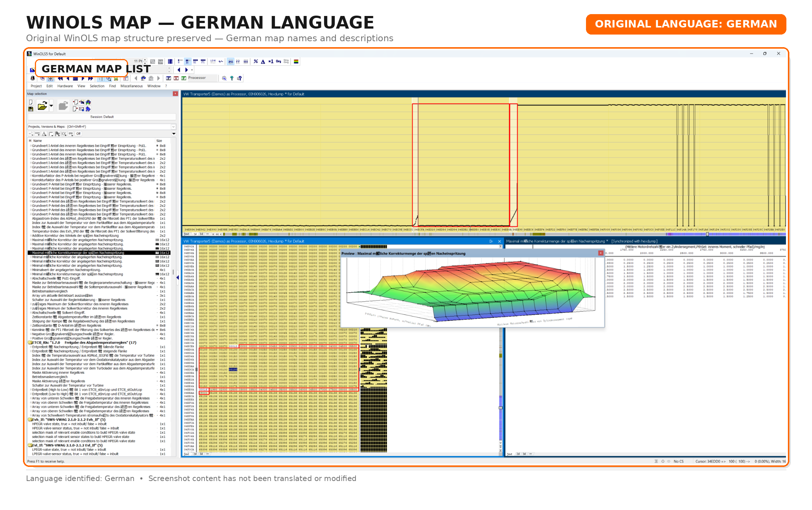This screenshot has height=510, width=812.
Task: Switch to 16-bit view mode icon
Action: coord(187,61)
